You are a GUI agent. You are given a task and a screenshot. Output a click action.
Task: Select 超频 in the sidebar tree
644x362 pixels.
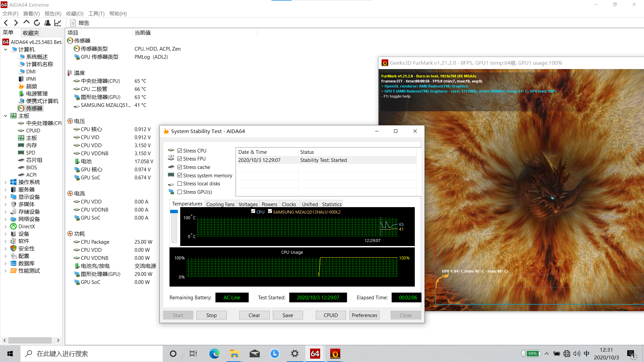coord(32,86)
